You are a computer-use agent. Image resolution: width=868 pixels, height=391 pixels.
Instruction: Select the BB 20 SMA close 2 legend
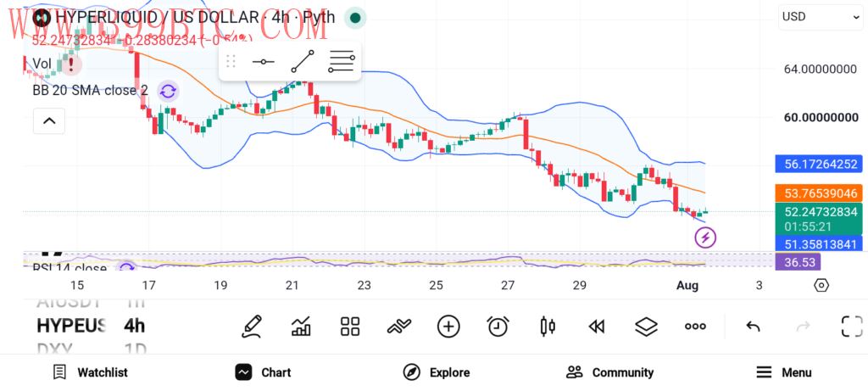(x=90, y=90)
